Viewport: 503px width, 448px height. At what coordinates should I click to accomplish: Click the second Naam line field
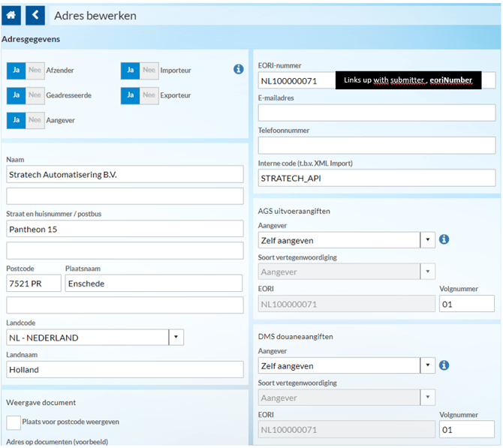pyautogui.click(x=125, y=196)
